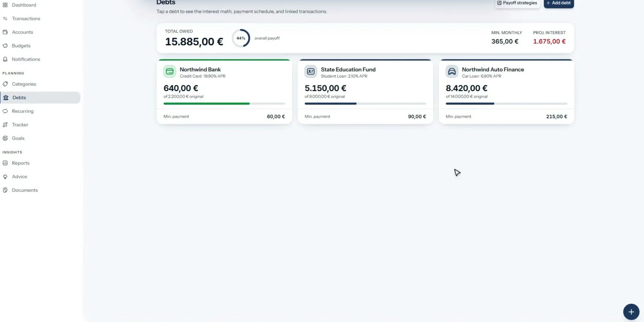Viewport: 644px width, 322px height.
Task: Click the State Education Fund student icon
Action: coord(311,72)
